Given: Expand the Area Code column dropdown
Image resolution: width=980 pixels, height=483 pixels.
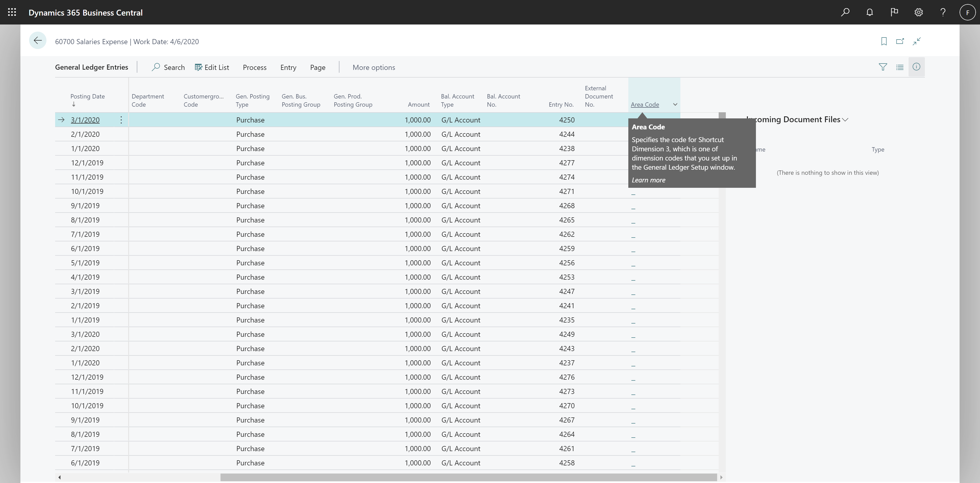Looking at the screenshot, I should pos(674,104).
